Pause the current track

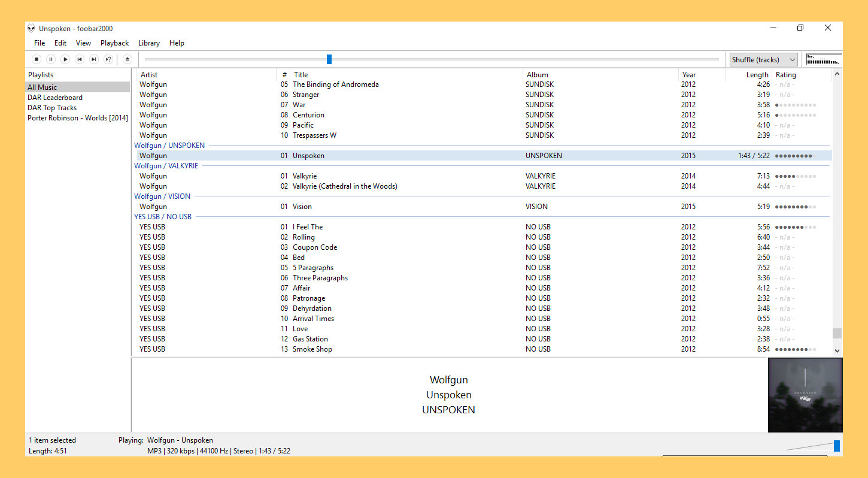[x=51, y=59]
